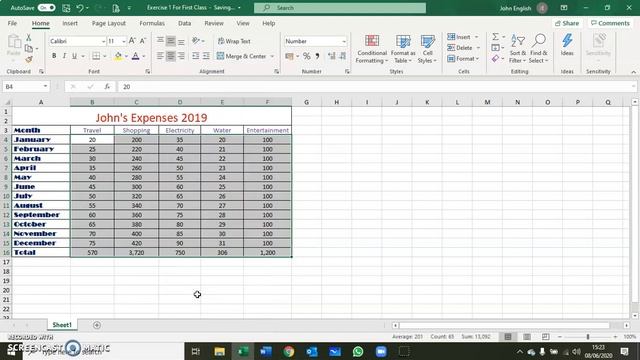Open Cell Styles gallery
Viewport: 640px width, 360px height.
[427, 49]
